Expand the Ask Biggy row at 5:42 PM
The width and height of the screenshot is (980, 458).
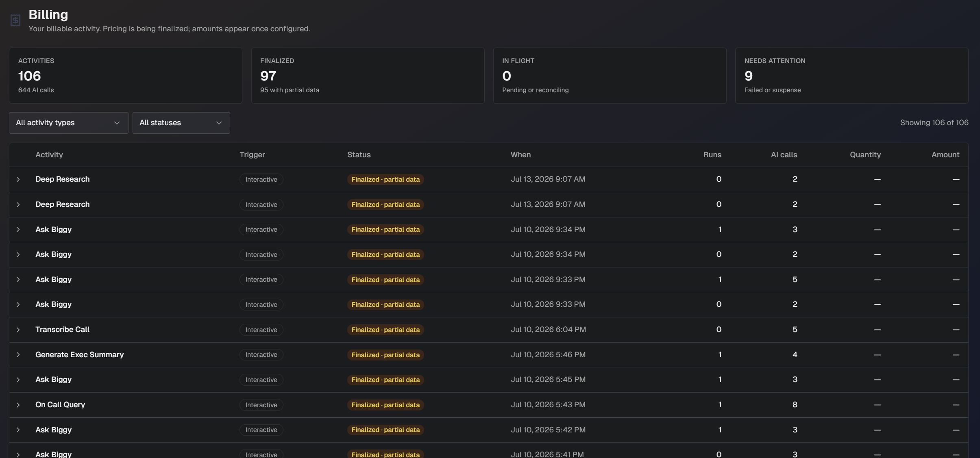tap(18, 430)
